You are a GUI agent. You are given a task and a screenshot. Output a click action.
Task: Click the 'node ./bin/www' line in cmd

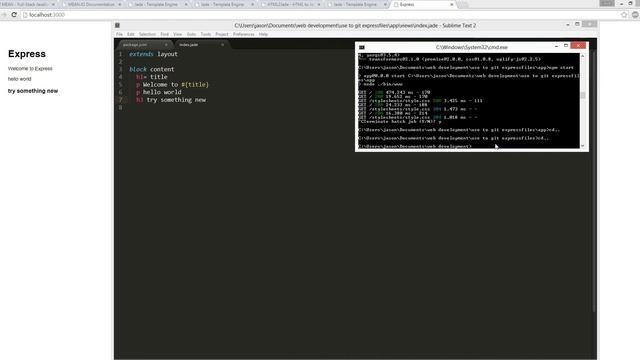click(x=380, y=84)
